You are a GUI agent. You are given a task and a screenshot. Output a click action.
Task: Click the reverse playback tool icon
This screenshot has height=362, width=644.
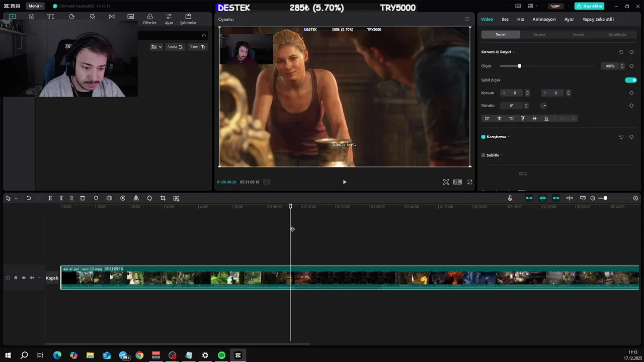[x=123, y=198]
